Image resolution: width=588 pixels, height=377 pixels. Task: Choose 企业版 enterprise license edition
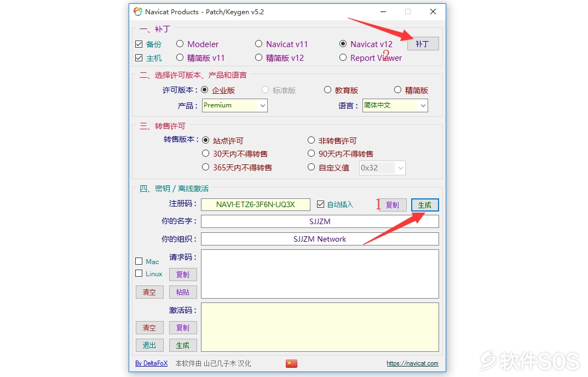click(205, 90)
